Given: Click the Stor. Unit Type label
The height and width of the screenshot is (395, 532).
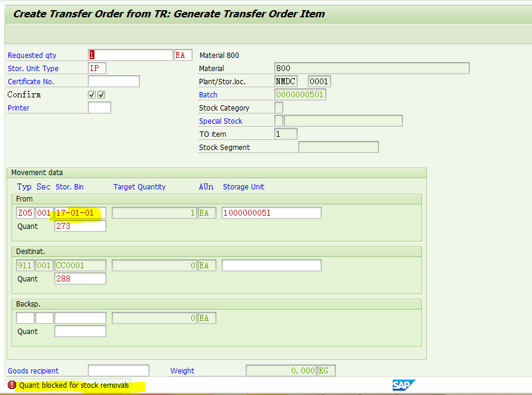Looking at the screenshot, I should [x=33, y=69].
